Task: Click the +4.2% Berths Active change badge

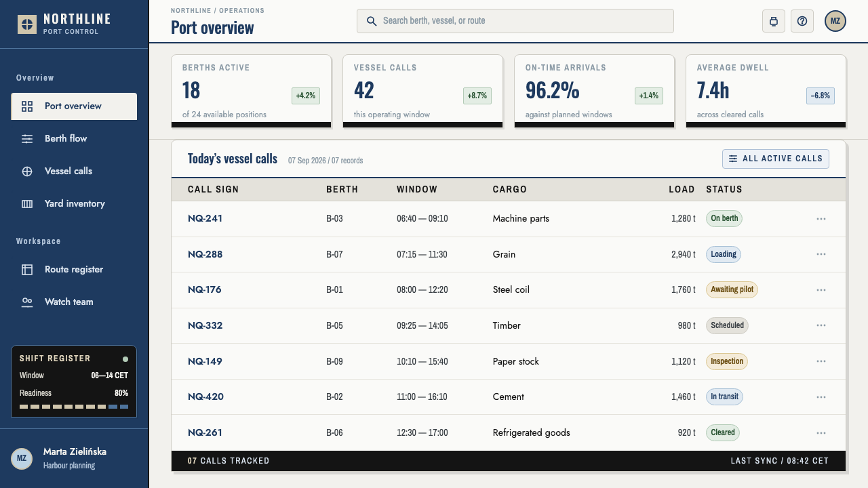Action: (306, 96)
